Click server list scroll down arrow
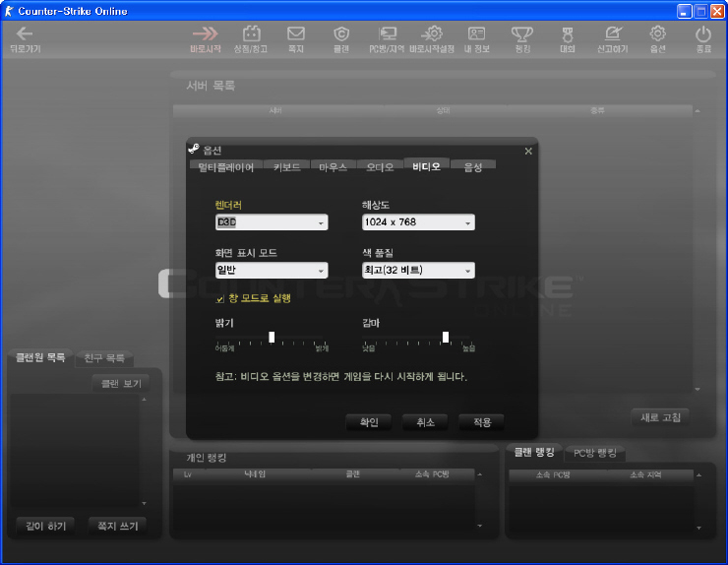 pos(698,390)
